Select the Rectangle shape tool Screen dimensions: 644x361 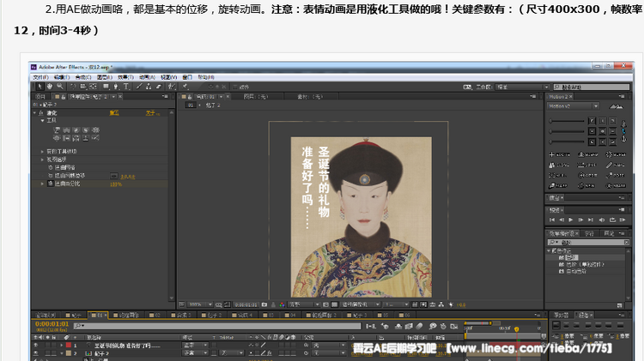[106, 87]
